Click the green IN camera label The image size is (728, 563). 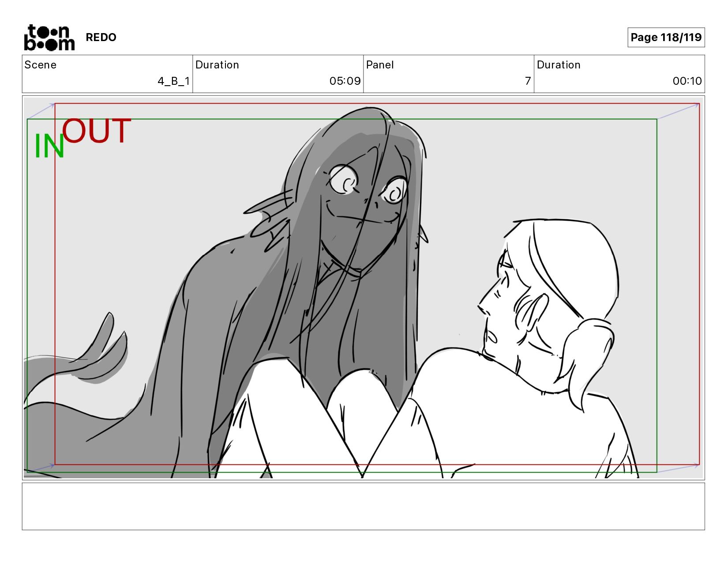[x=49, y=146]
